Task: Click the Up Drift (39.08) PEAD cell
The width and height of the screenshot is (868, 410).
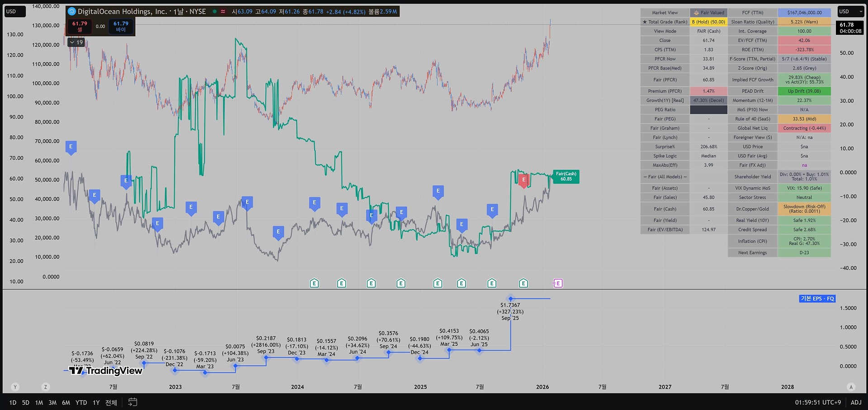Action: [x=804, y=91]
